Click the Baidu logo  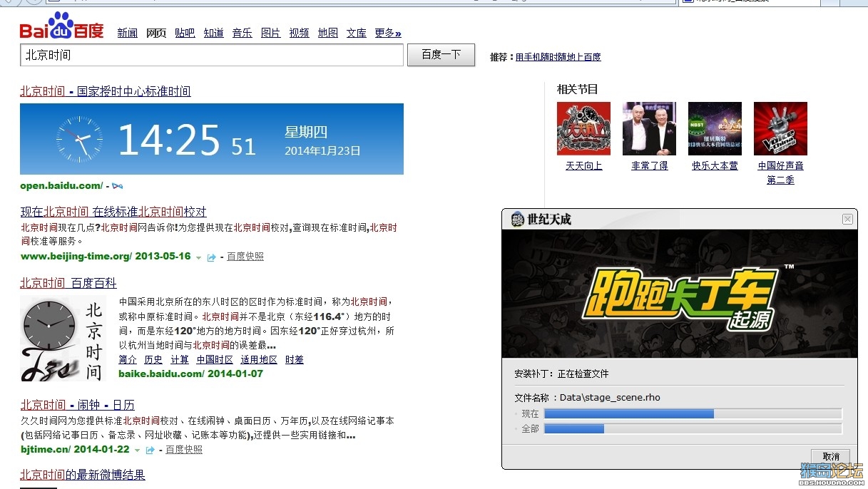[x=61, y=27]
